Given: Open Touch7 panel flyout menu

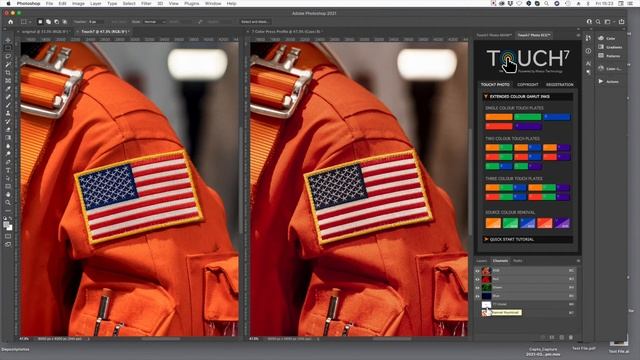Looking at the screenshot, I should (578, 36).
